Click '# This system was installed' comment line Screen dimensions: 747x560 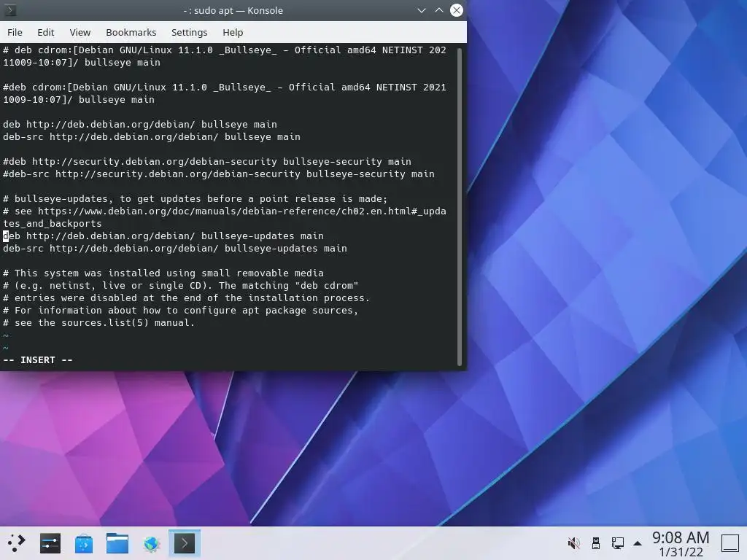(163, 273)
